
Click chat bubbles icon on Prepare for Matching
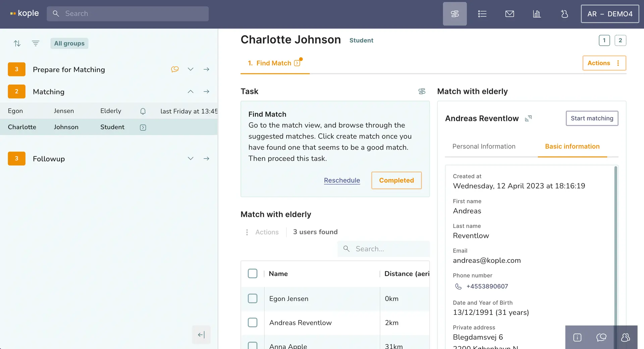pyautogui.click(x=175, y=69)
